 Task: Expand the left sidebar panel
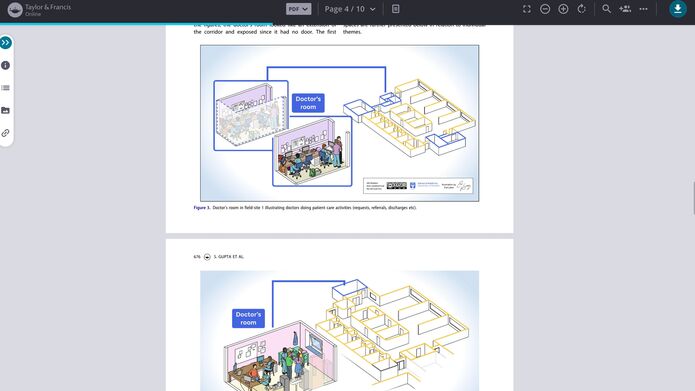(6, 43)
